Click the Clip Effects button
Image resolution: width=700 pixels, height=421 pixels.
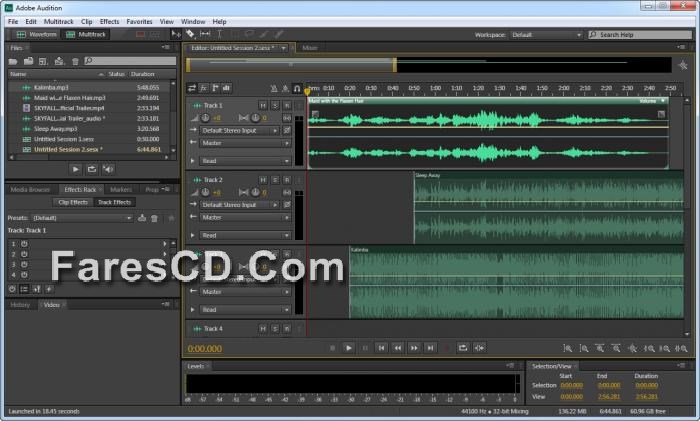[x=73, y=202]
